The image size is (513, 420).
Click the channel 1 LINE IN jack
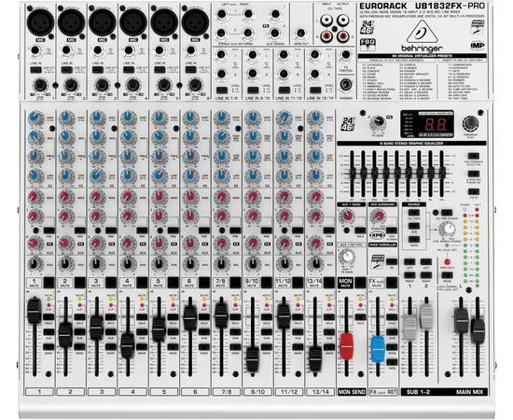tap(35, 51)
